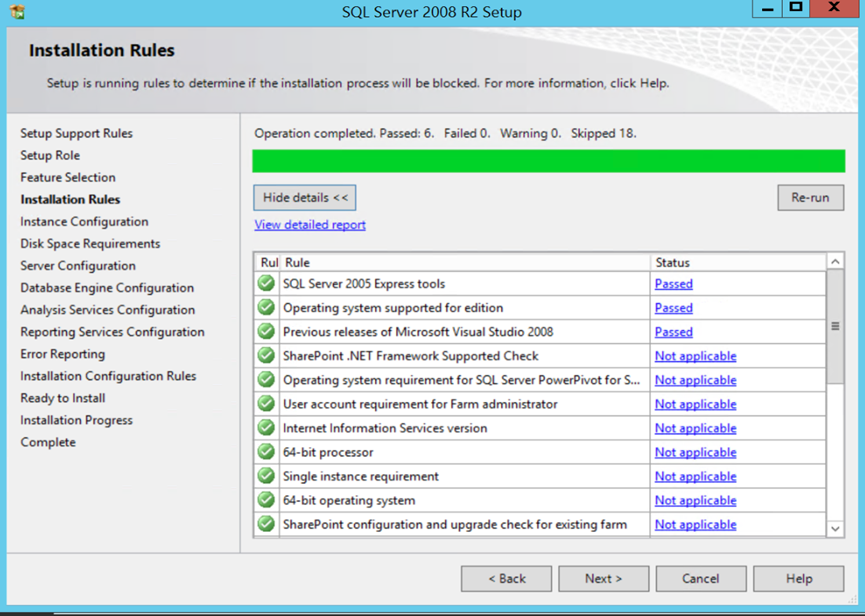Click the check icon for Operating system supported for edition

(x=266, y=307)
